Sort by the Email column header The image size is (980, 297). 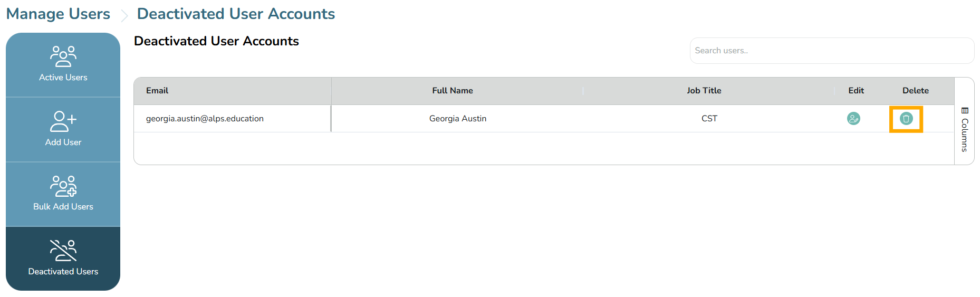pyautogui.click(x=157, y=91)
